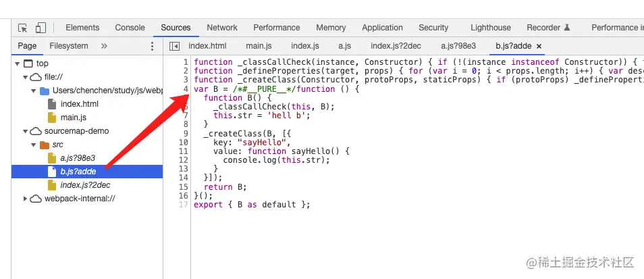Click the orange src folder icon
The height and width of the screenshot is (279, 644).
tap(45, 145)
